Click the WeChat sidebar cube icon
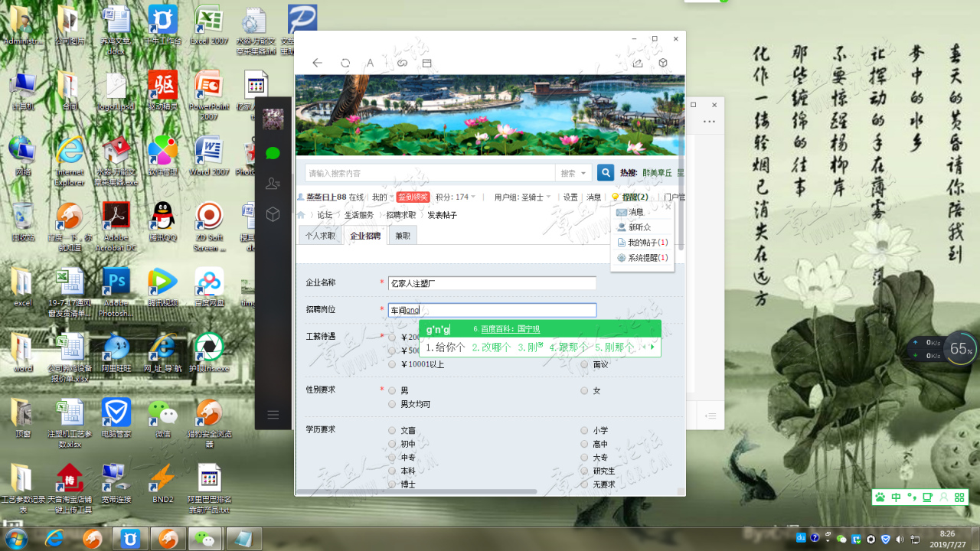Screen dimensions: 980x551 273,215
